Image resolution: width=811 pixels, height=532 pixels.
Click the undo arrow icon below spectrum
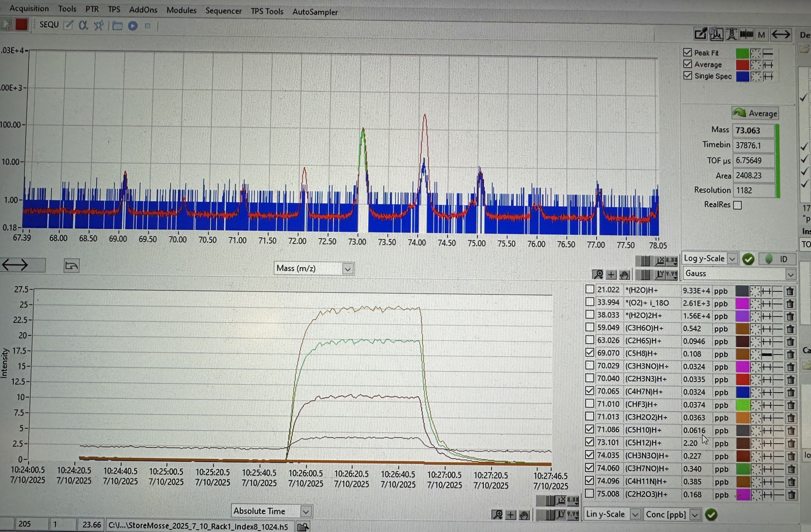[71, 266]
